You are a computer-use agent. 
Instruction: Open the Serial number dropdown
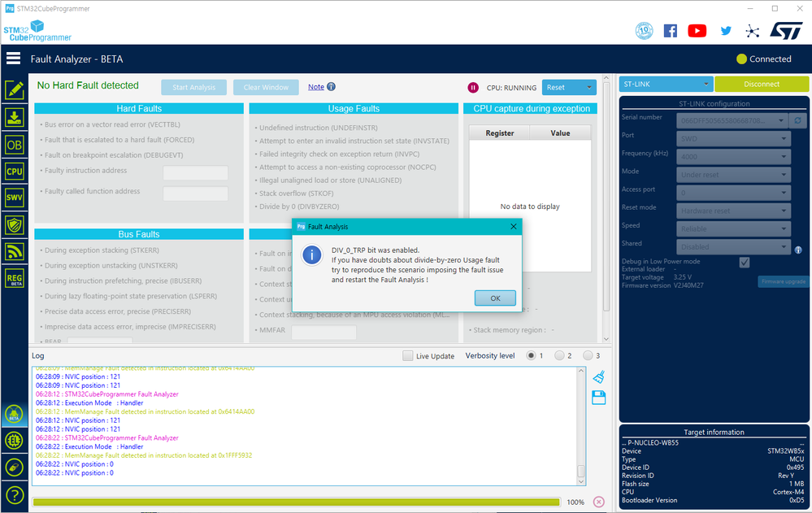tap(732, 121)
